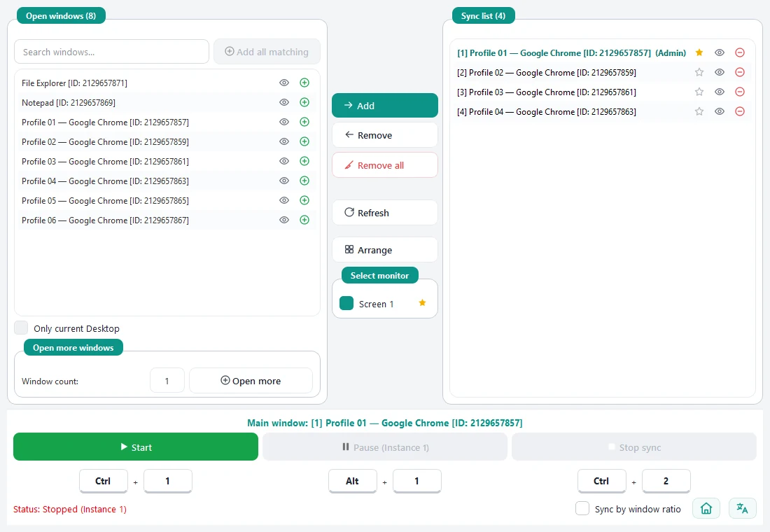Click plus icon for Profile 03 in open windows
Viewport: 770px width, 532px height.
(x=304, y=161)
